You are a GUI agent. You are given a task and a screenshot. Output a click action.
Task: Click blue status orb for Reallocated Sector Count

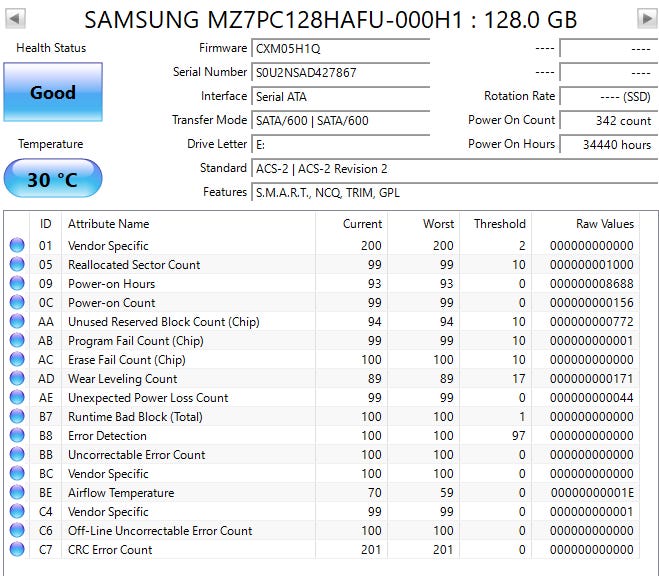tap(17, 264)
